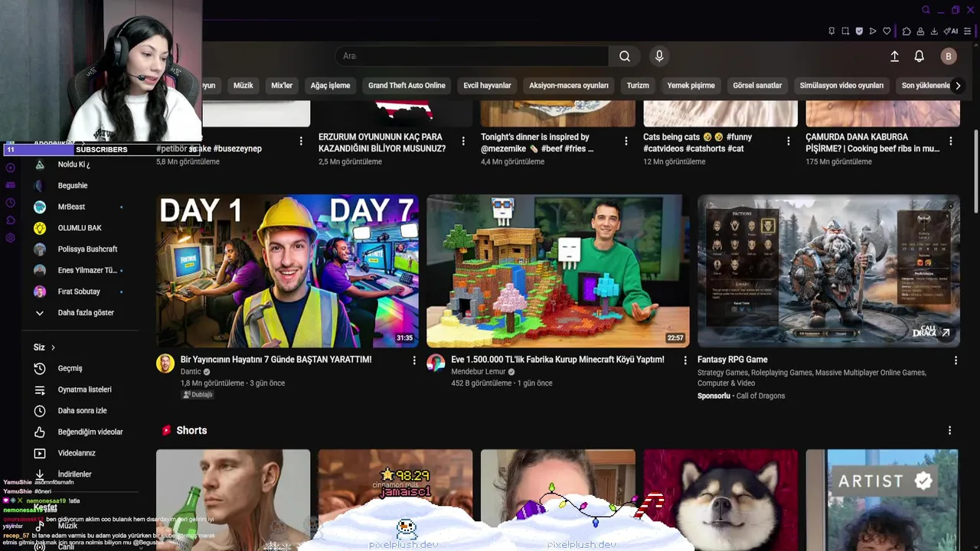
Task: Click the browser pin icon in toolbar
Action: [831, 31]
